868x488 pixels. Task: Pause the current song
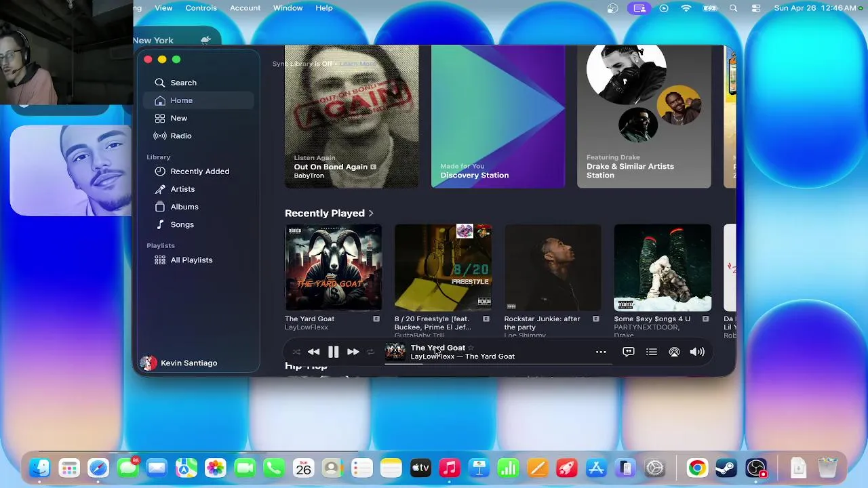coord(333,352)
